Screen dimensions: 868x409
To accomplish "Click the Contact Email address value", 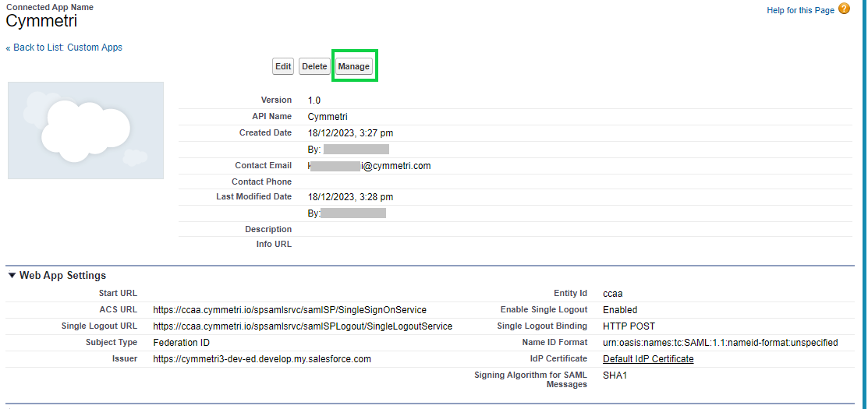I will (370, 166).
